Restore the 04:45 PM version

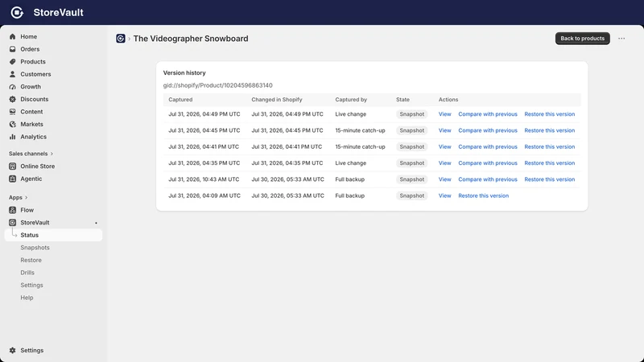[550, 130]
